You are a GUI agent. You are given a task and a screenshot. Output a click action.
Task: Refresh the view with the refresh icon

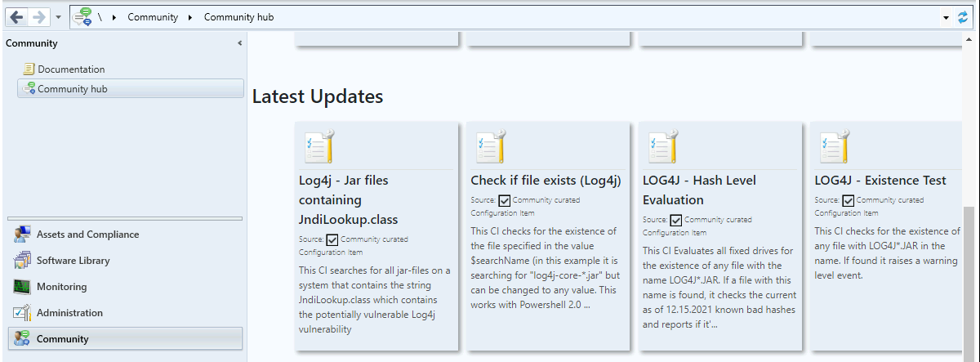[964, 17]
